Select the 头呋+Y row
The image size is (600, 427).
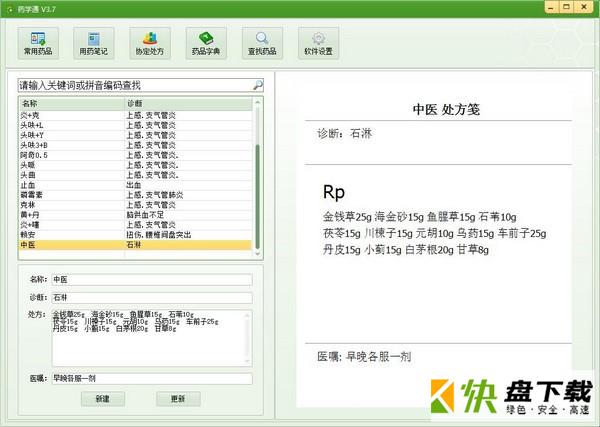pyautogui.click(x=136, y=135)
